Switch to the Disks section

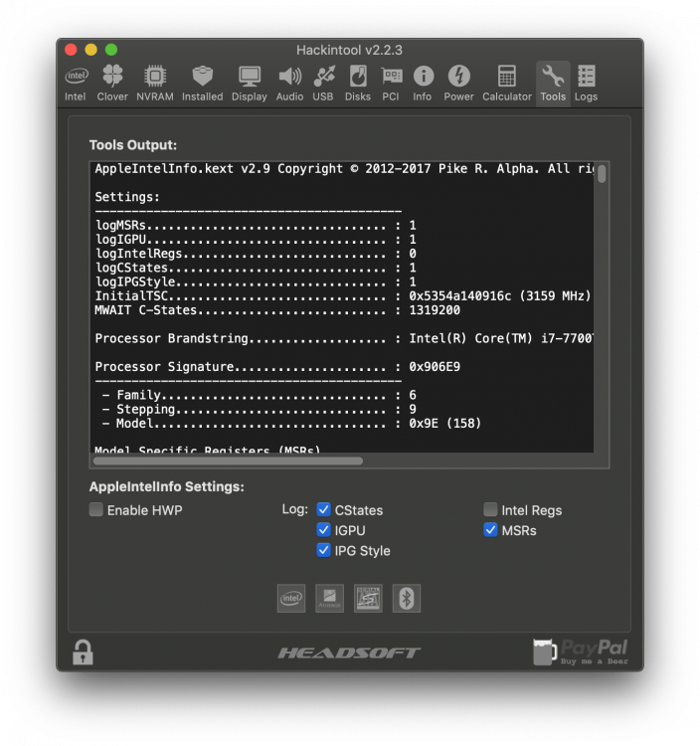click(x=358, y=84)
